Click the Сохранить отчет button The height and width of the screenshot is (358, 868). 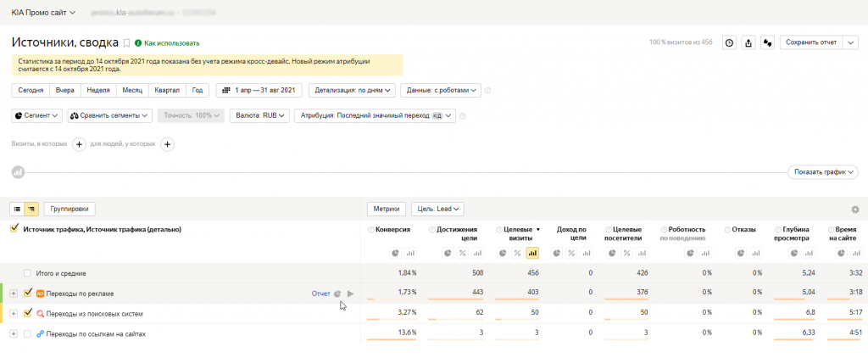coord(810,42)
